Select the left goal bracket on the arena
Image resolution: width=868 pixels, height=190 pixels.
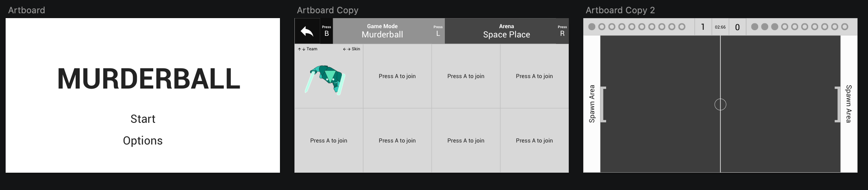603,104
